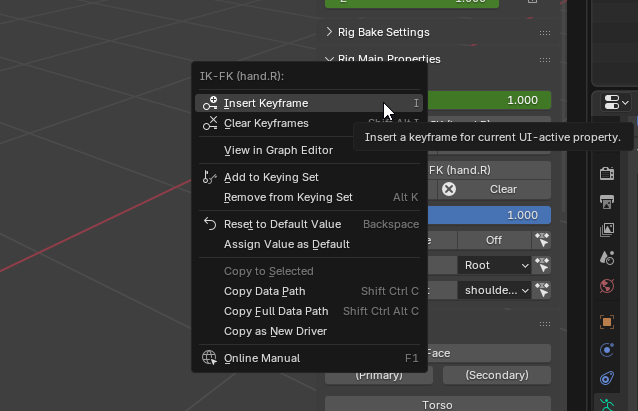
Task: Toggle the Off button
Action: (494, 240)
